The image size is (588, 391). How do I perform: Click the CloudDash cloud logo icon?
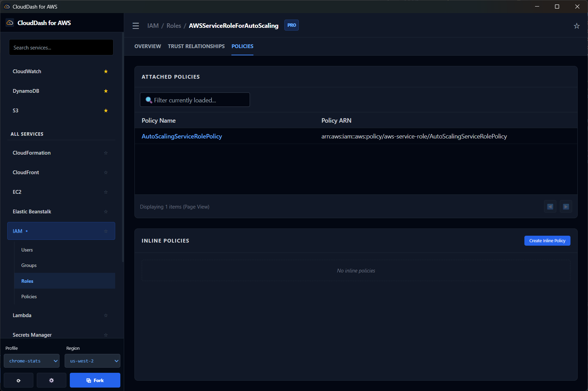pyautogui.click(x=10, y=23)
